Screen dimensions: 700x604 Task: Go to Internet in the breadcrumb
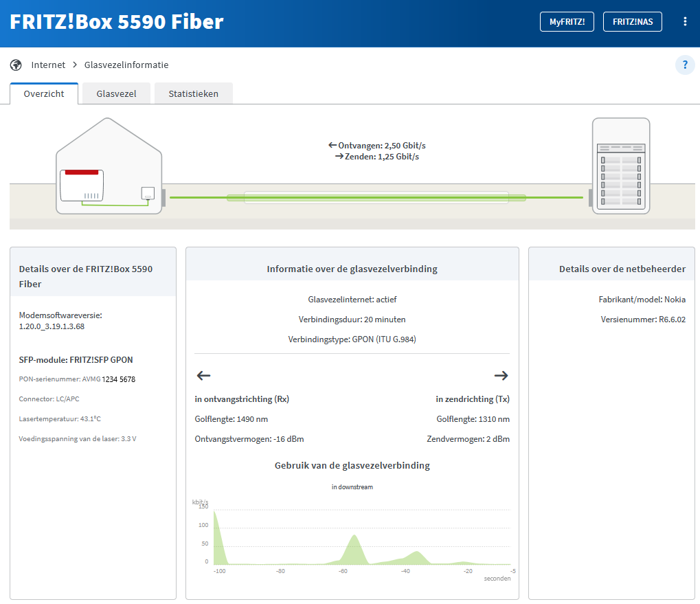coord(48,65)
